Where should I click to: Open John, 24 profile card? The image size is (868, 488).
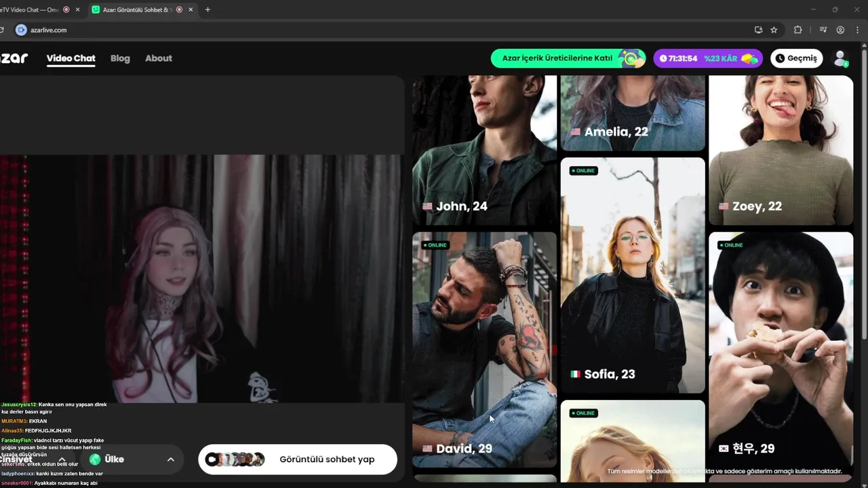pyautogui.click(x=484, y=150)
